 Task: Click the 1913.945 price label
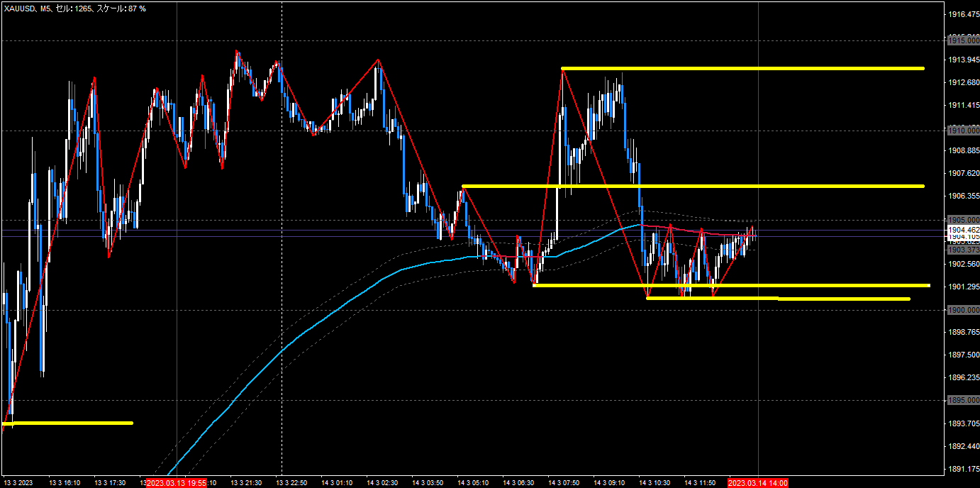click(964, 60)
